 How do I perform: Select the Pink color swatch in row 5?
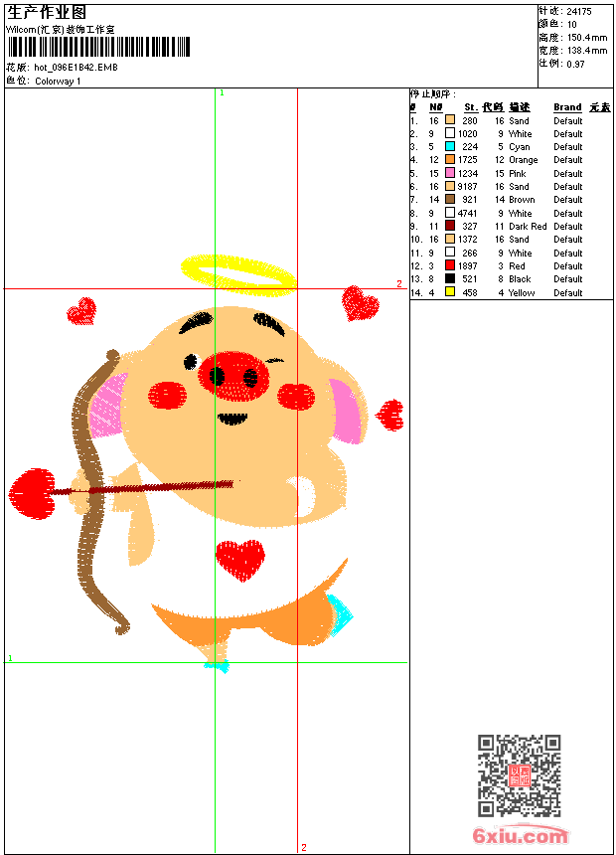[450, 173]
